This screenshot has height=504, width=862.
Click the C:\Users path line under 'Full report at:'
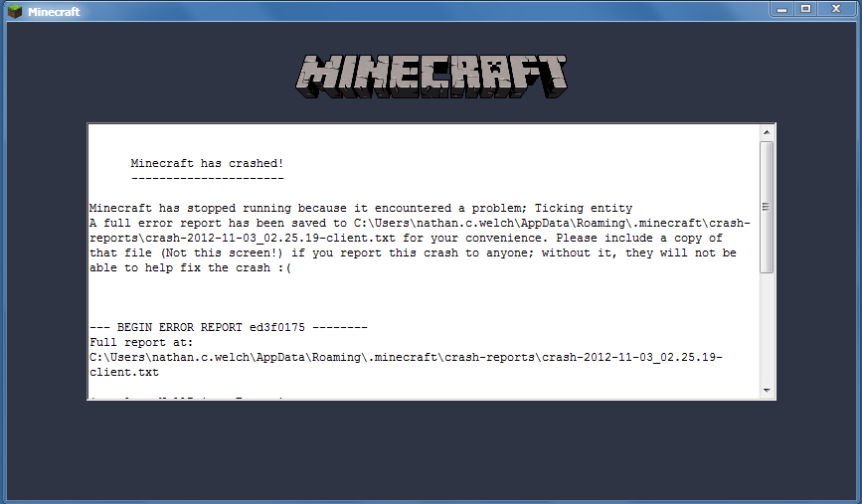tap(406, 357)
